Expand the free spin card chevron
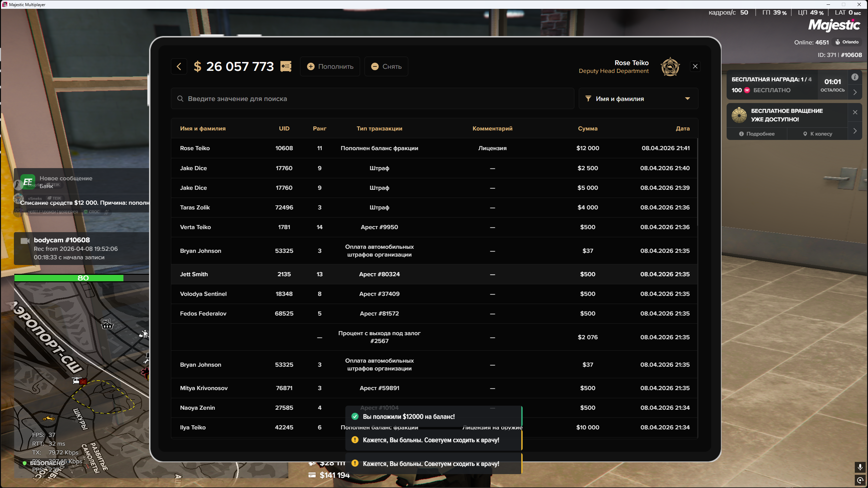 (x=855, y=131)
